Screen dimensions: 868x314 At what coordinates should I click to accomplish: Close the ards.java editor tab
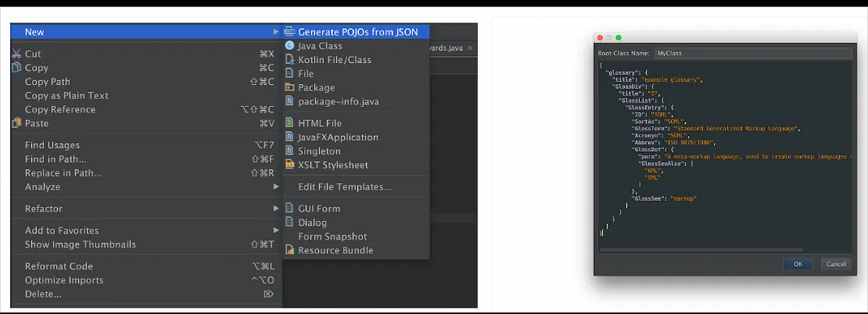tap(469, 48)
